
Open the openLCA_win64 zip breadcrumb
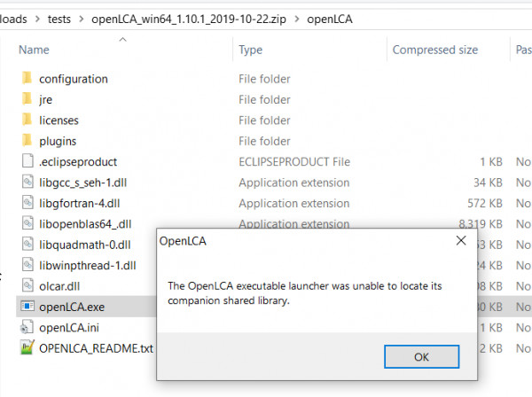coord(189,19)
